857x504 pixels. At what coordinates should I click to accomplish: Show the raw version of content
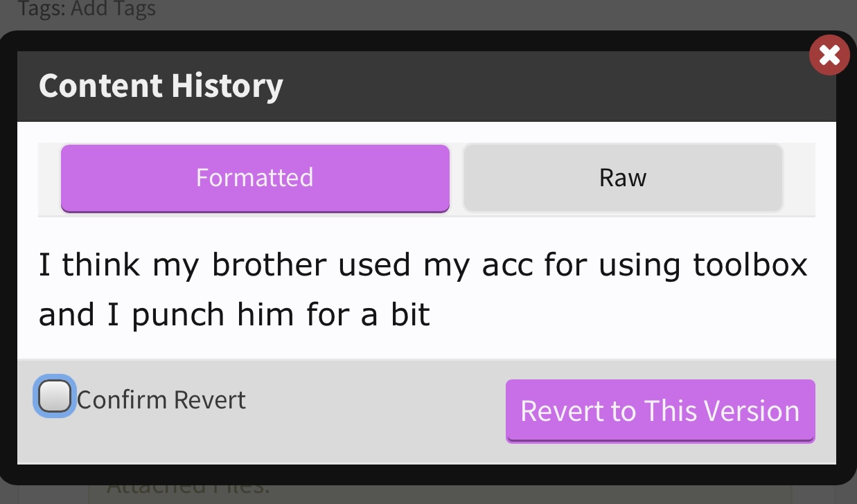[623, 178]
